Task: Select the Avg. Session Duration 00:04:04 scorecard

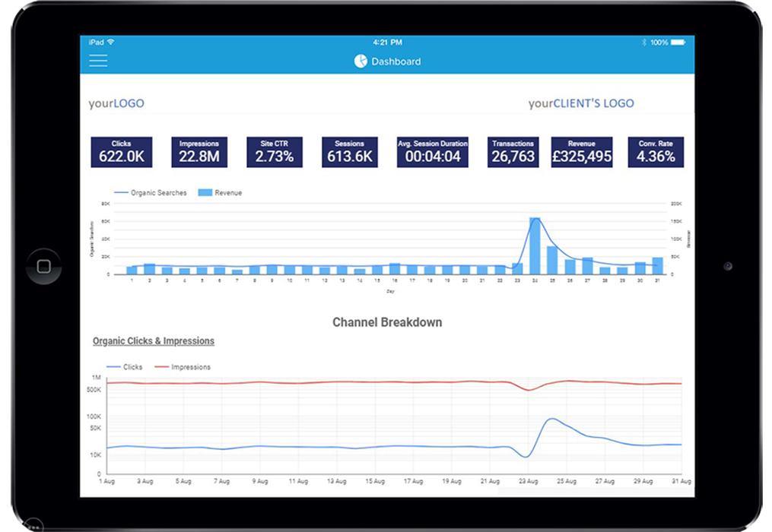Action: 433,152
